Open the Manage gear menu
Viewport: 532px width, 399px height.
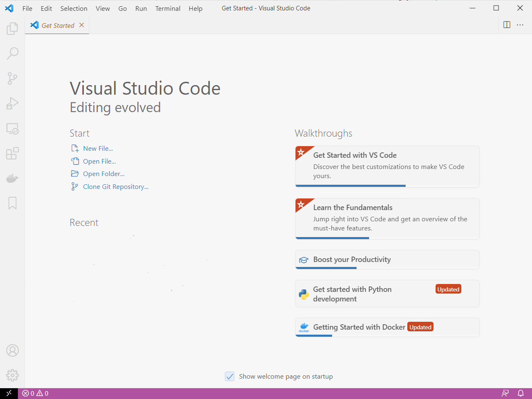pyautogui.click(x=12, y=375)
